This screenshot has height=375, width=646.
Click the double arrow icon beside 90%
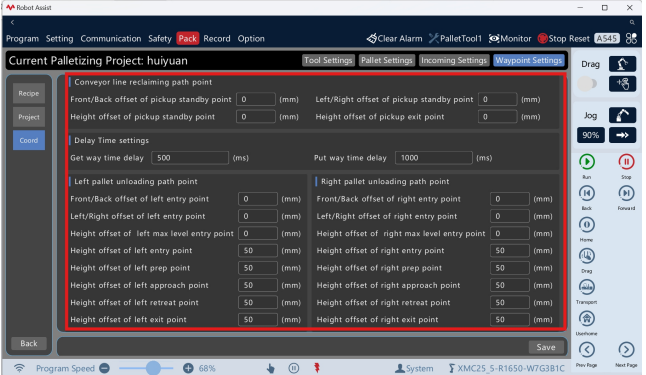click(x=622, y=135)
